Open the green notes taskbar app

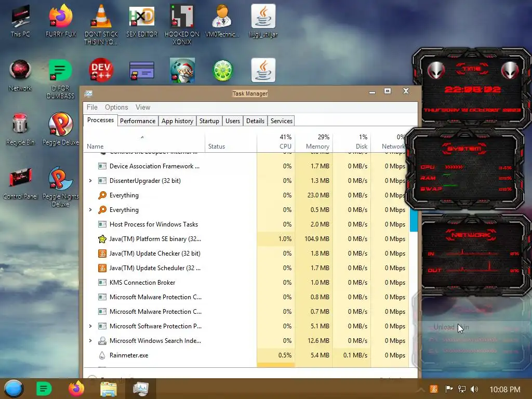tap(44, 389)
